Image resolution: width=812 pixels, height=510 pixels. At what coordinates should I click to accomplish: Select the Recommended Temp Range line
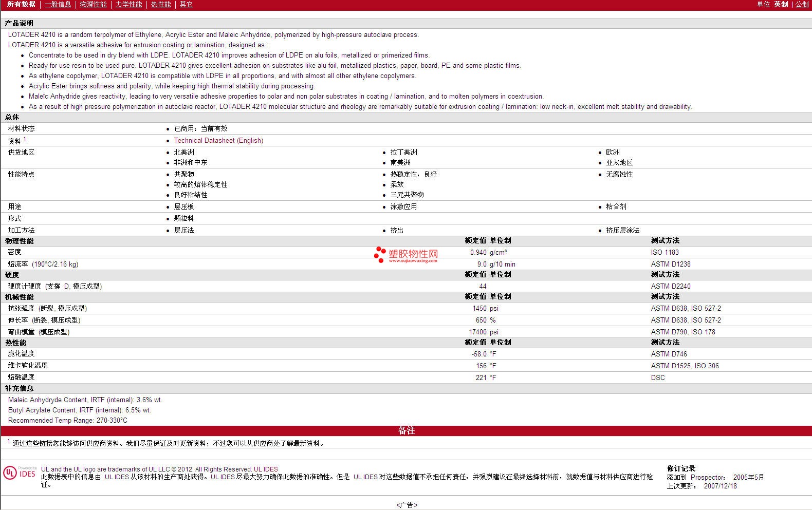(68, 421)
